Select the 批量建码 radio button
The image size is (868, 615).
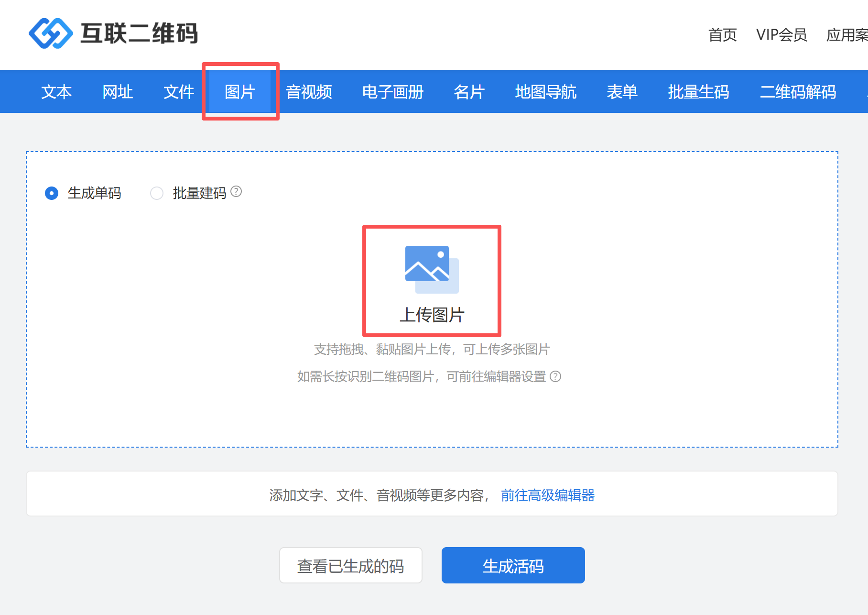tap(157, 193)
